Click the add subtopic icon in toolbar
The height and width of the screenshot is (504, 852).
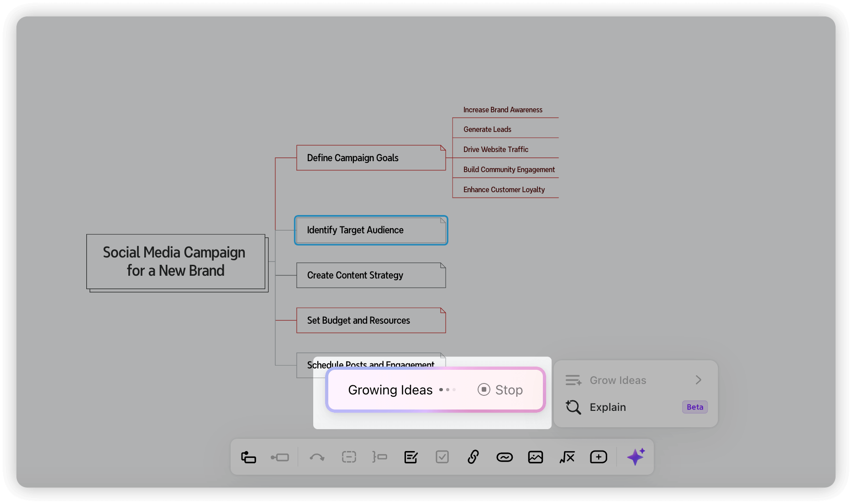point(248,457)
